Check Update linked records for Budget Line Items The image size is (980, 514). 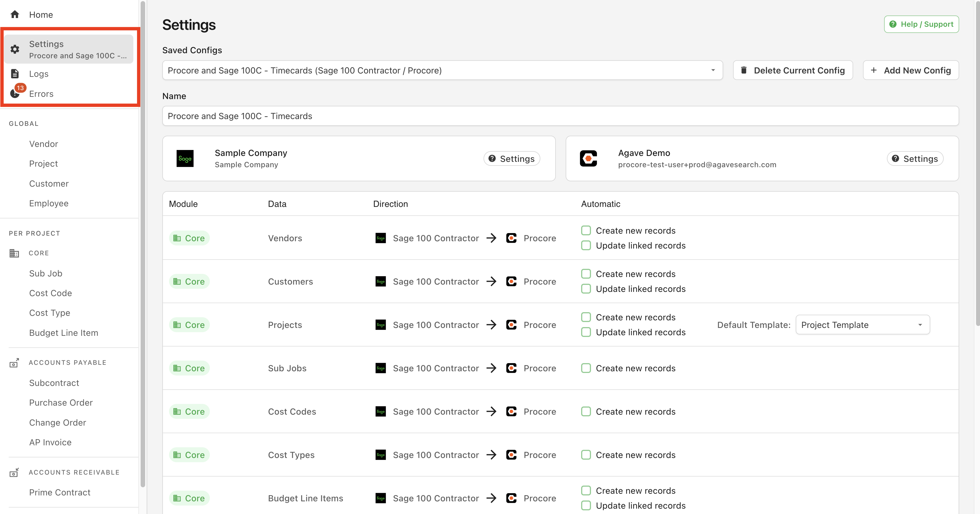(x=586, y=506)
